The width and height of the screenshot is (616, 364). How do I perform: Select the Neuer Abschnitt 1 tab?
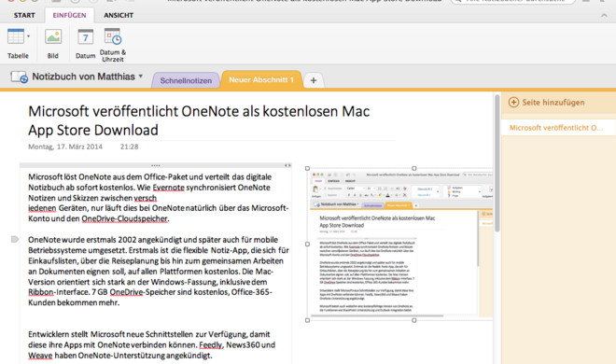point(261,79)
